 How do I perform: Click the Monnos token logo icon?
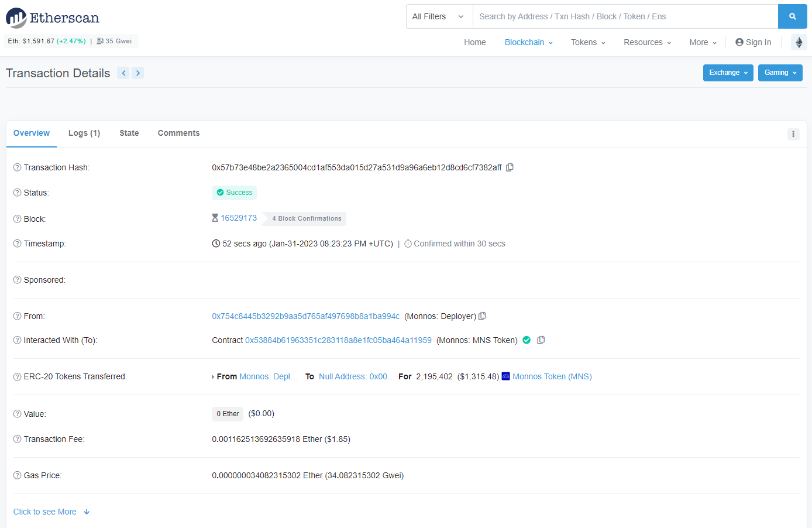click(506, 376)
